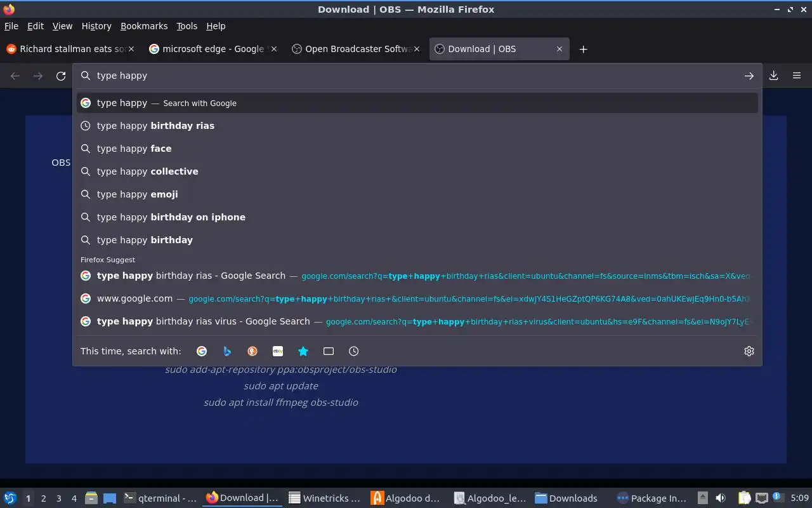Click the 5:09 clock in taskbar

pyautogui.click(x=799, y=498)
